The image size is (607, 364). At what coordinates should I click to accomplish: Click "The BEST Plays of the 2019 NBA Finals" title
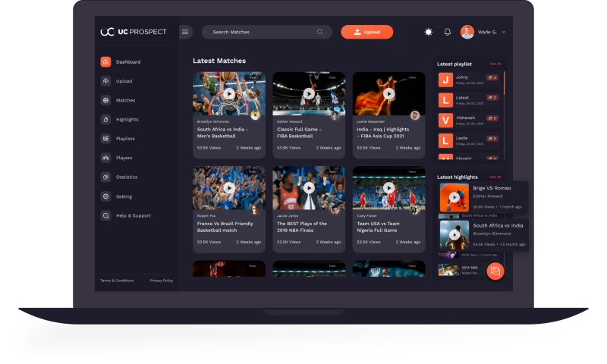(302, 227)
